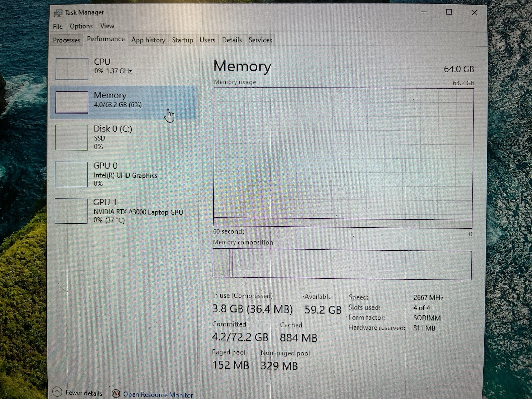
Task: Click the 60 seconds graph label
Action: click(229, 232)
